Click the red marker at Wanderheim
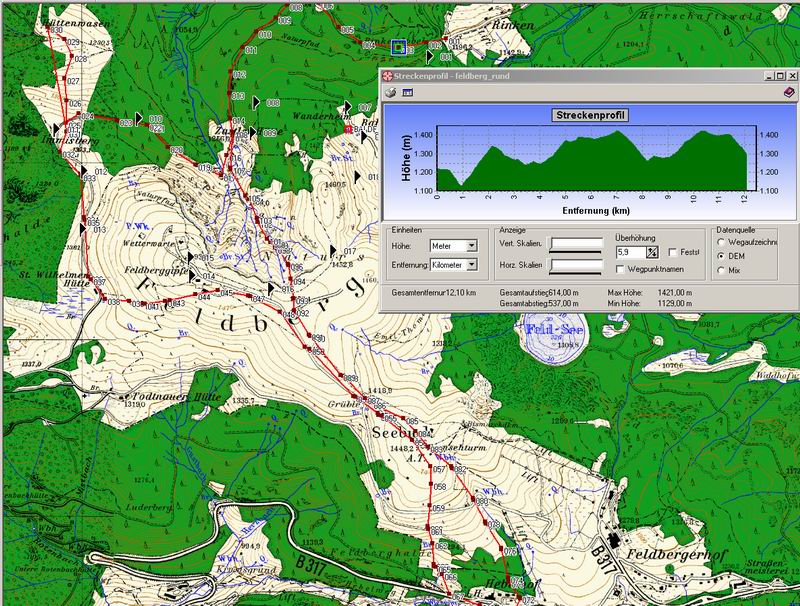 point(348,130)
